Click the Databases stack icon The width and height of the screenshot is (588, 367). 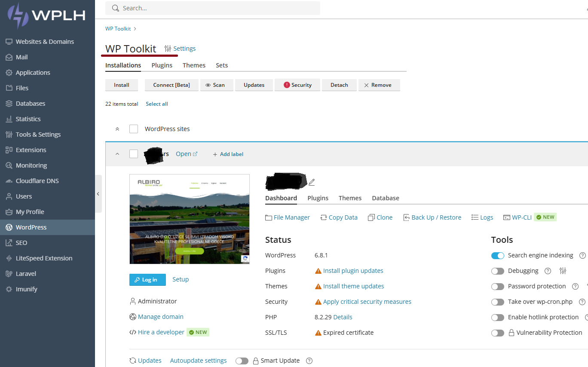pyautogui.click(x=9, y=104)
